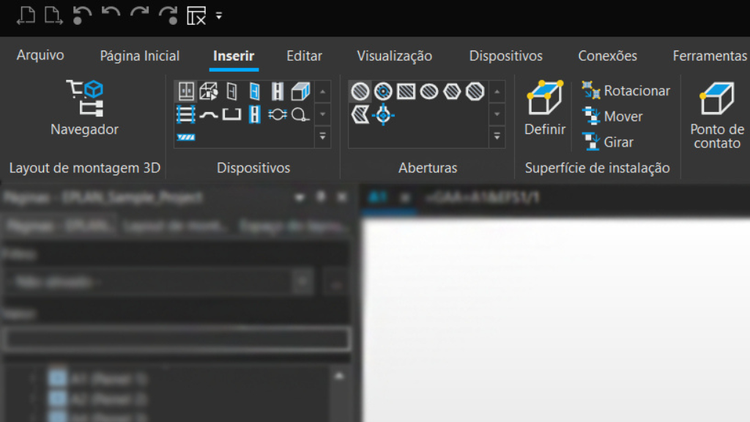
Task: Click the first undo arrow in quick access toolbar
Action: [x=83, y=16]
